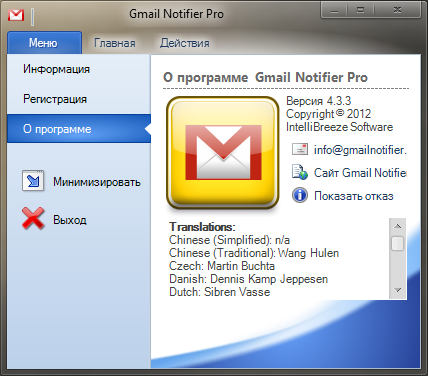This screenshot has width=428, height=376.
Task: Switch to the Главная tab
Action: (x=114, y=43)
